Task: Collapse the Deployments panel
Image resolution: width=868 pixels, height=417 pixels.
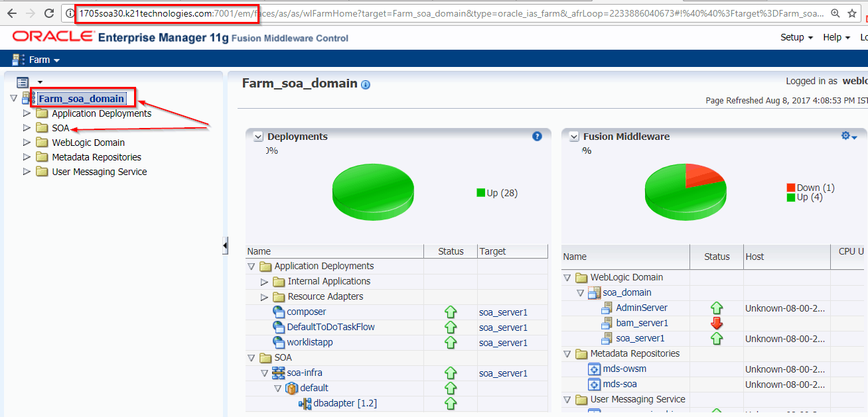Action: tap(259, 137)
